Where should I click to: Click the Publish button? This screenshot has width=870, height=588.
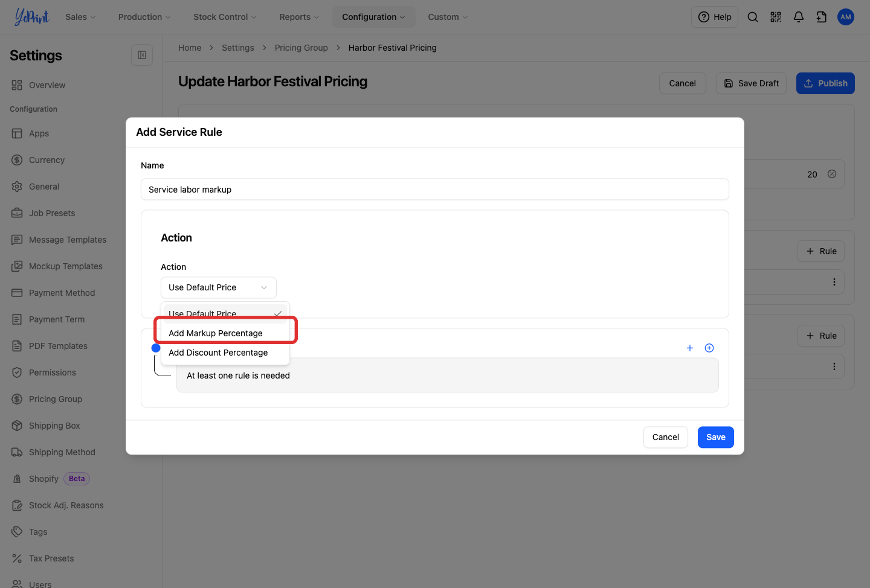825,83
